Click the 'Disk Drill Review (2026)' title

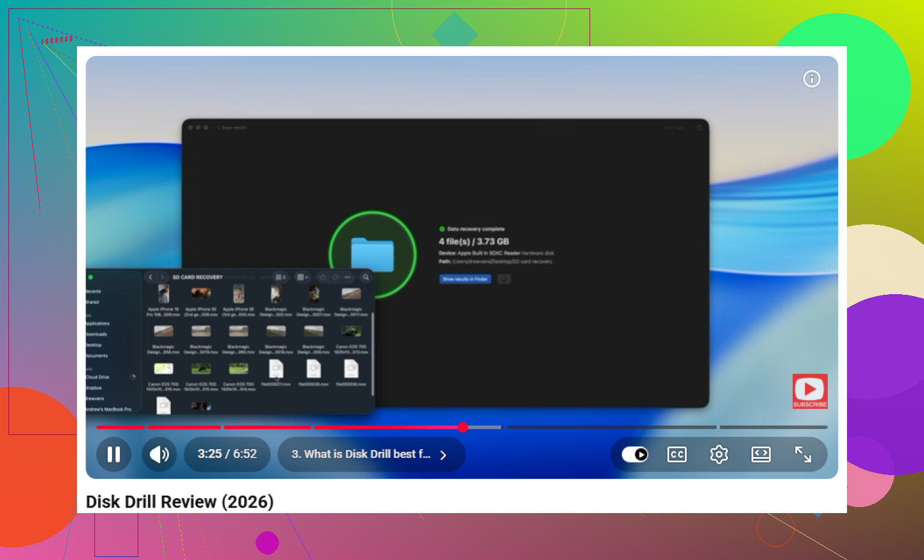pyautogui.click(x=180, y=502)
